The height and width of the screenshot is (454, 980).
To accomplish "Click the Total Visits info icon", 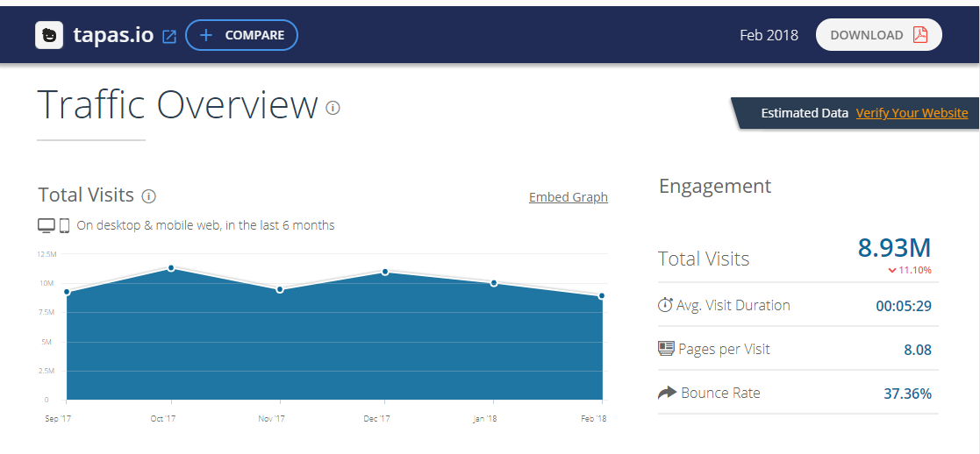I will point(149,195).
